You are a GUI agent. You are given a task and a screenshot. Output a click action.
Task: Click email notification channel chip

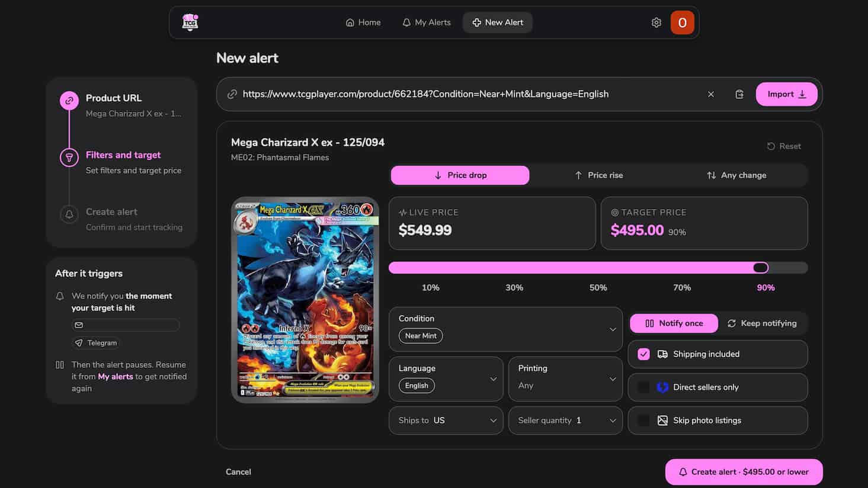pos(125,325)
